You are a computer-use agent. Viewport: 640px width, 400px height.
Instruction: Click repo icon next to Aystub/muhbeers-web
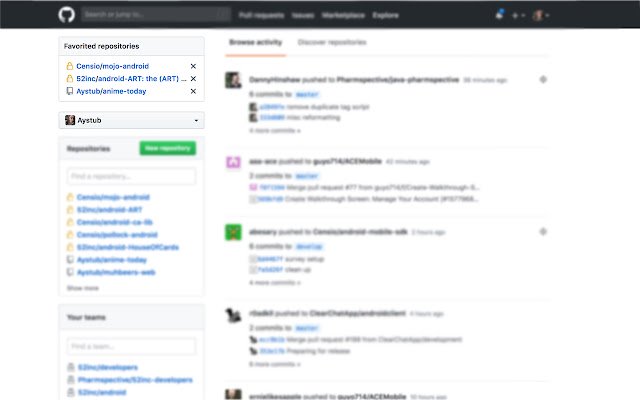click(x=70, y=272)
